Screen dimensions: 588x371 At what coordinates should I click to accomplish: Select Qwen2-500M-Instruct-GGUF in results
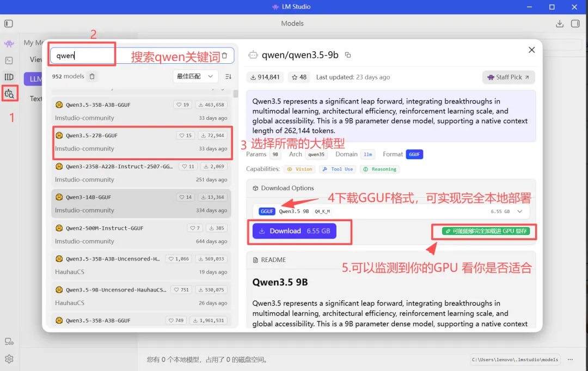(142, 234)
